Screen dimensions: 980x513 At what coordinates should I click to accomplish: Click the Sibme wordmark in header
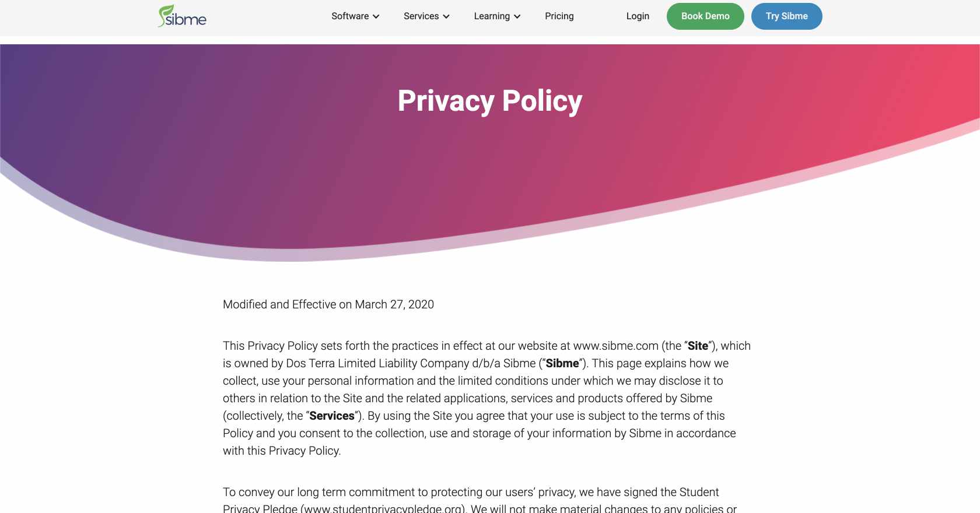188,18
